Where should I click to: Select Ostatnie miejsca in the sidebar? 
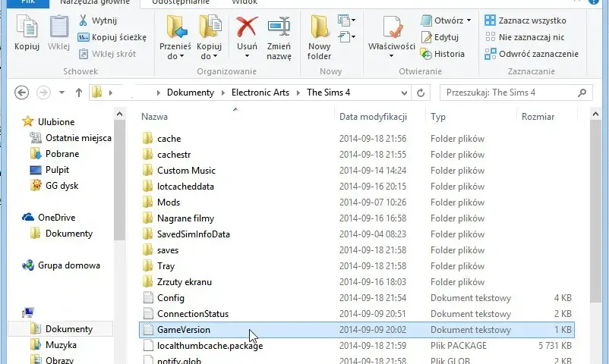[x=71, y=138]
